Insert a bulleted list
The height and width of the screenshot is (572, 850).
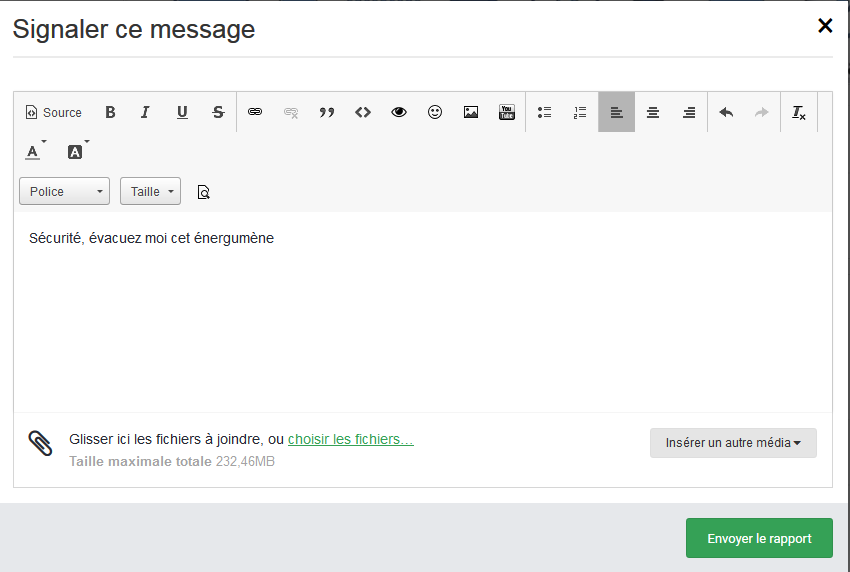point(544,112)
